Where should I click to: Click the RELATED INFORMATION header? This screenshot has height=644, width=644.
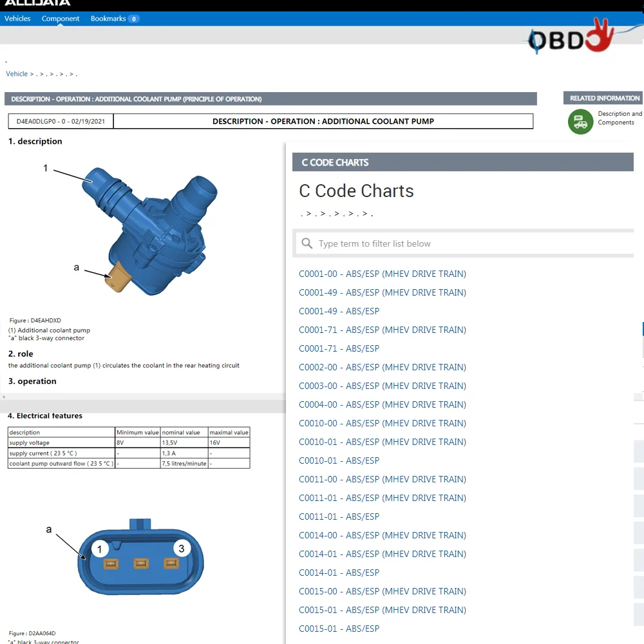coord(603,98)
